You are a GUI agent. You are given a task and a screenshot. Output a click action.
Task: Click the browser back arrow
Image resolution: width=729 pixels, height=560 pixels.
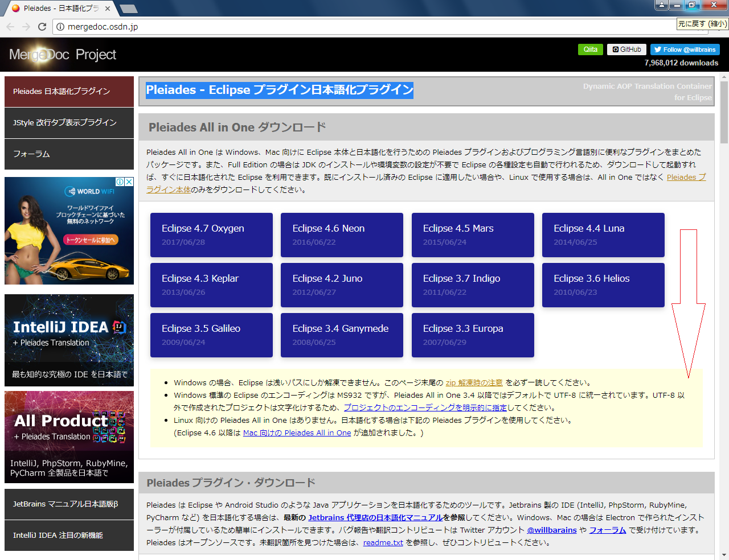pyautogui.click(x=10, y=27)
